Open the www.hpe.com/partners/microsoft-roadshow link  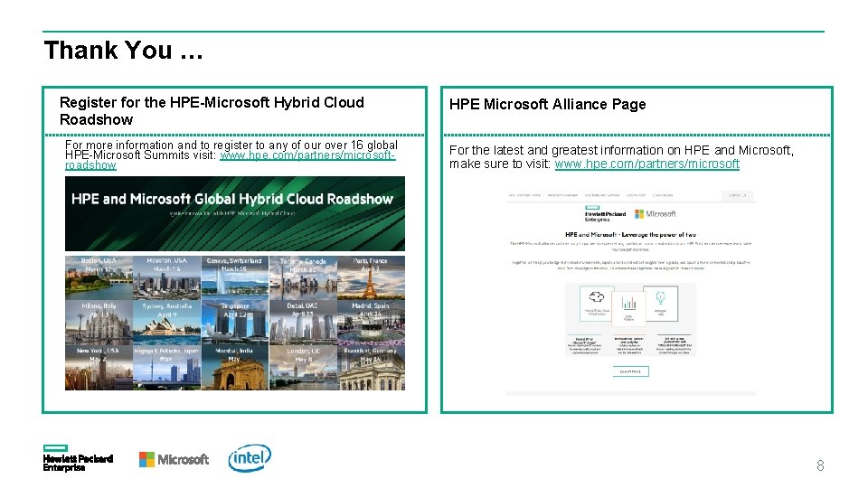[231, 160]
